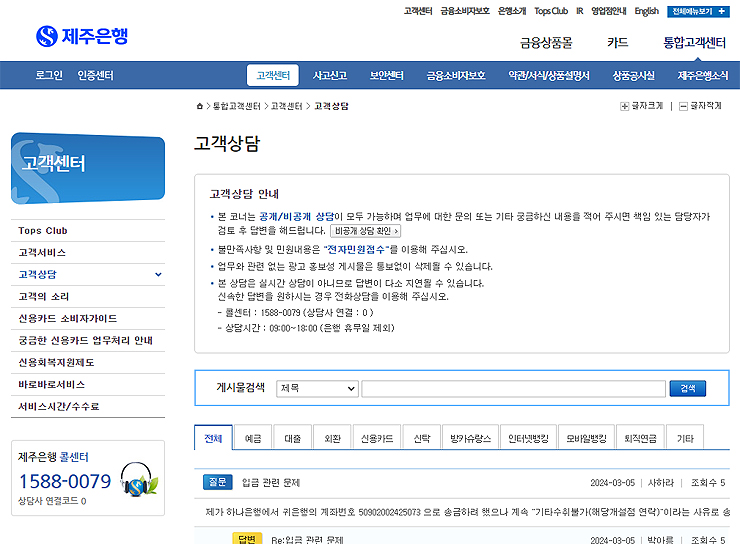Open the 약관/서식/상품설명서 menu
Viewport: 740px width, 544px height.
point(549,75)
